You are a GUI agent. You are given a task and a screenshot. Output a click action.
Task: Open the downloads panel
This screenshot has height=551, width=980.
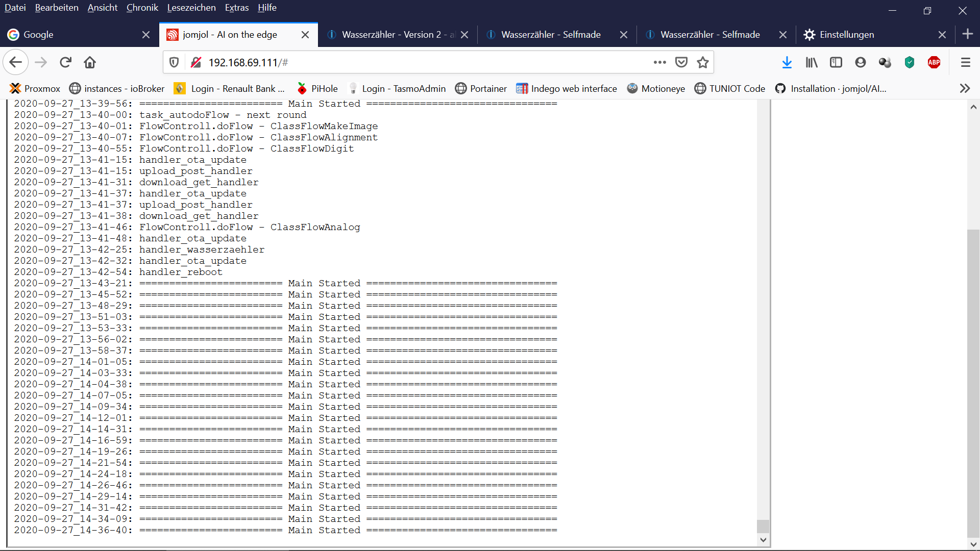[x=787, y=62]
